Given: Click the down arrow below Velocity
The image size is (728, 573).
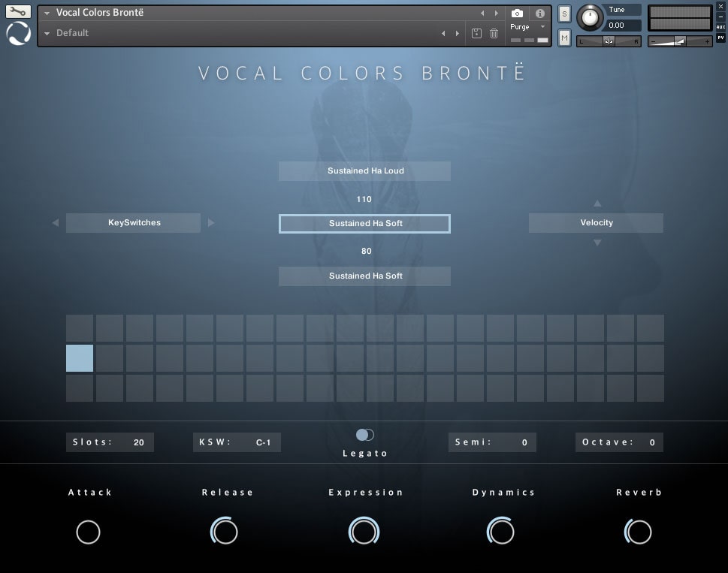Looking at the screenshot, I should tap(597, 243).
